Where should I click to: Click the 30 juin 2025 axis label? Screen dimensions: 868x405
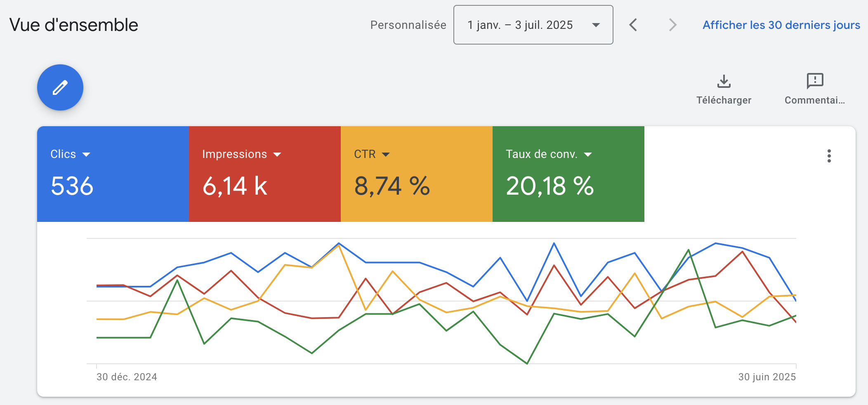767,377
